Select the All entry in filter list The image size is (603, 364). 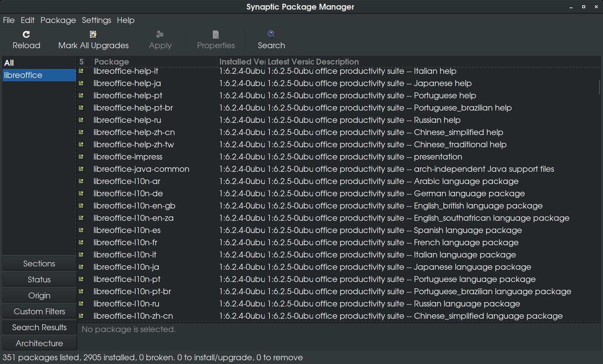[9, 63]
